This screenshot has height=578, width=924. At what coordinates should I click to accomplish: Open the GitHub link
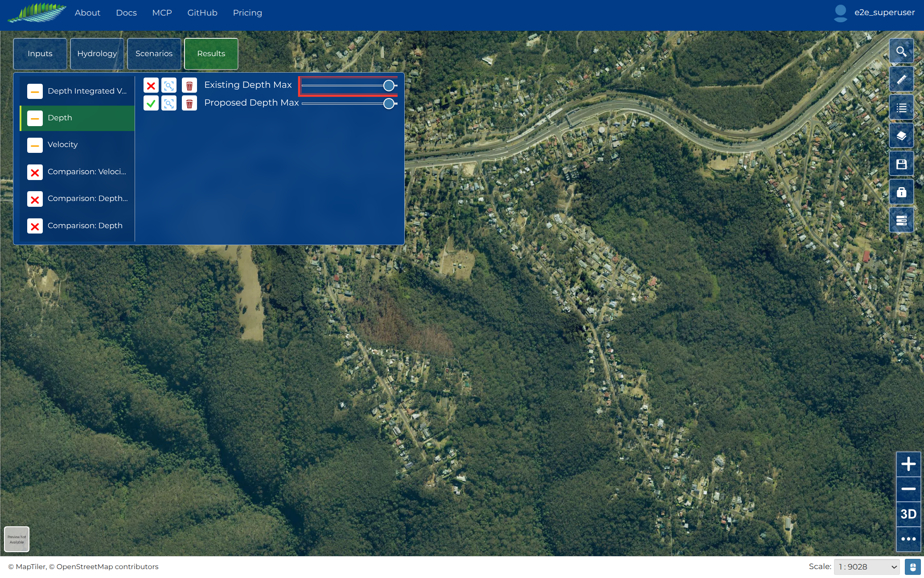point(202,13)
